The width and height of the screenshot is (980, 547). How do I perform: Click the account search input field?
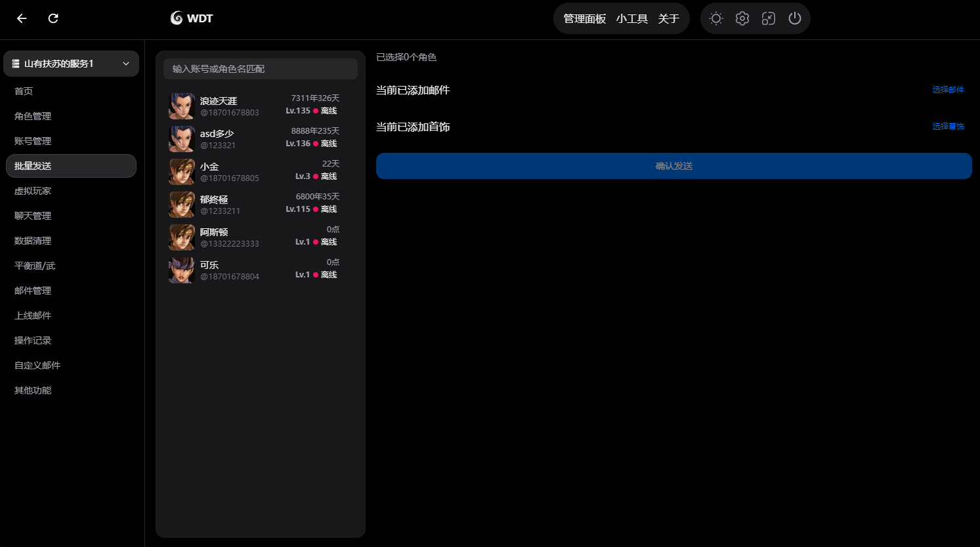click(x=260, y=69)
